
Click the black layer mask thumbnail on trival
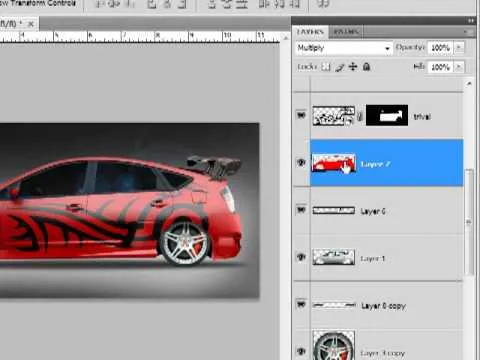coord(387,115)
